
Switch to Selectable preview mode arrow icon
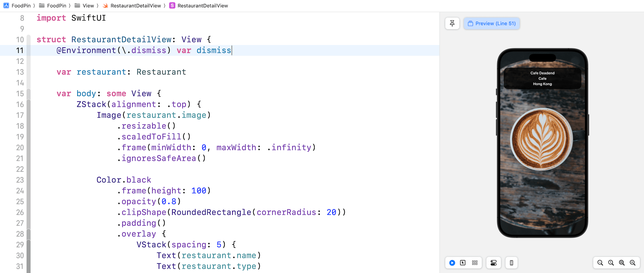tap(463, 263)
